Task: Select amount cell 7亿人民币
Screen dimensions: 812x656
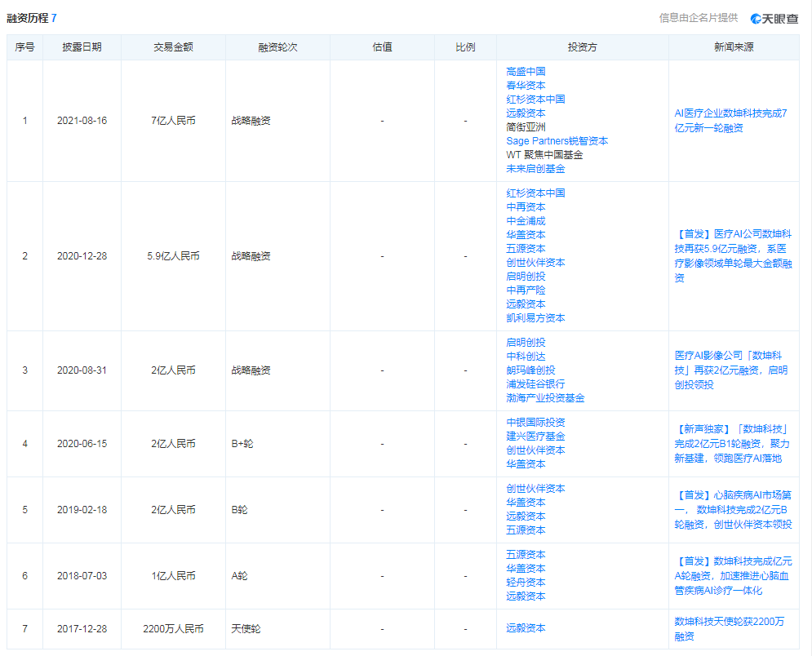Action: pos(174,121)
